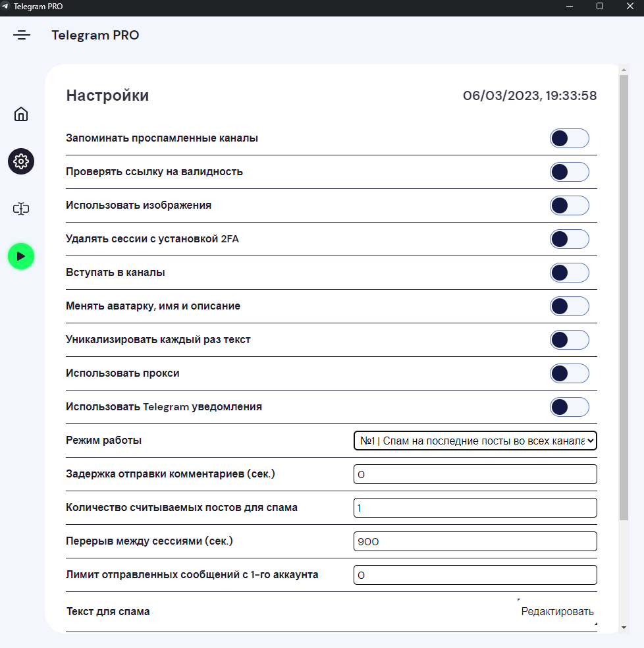
Task: Open the Режим работы dropdown
Action: [x=475, y=441]
